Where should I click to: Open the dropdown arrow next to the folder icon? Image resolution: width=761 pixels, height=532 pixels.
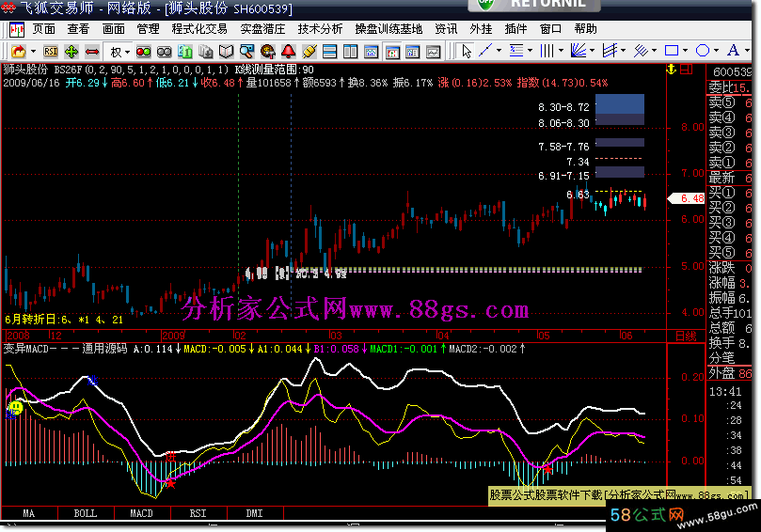[33, 51]
